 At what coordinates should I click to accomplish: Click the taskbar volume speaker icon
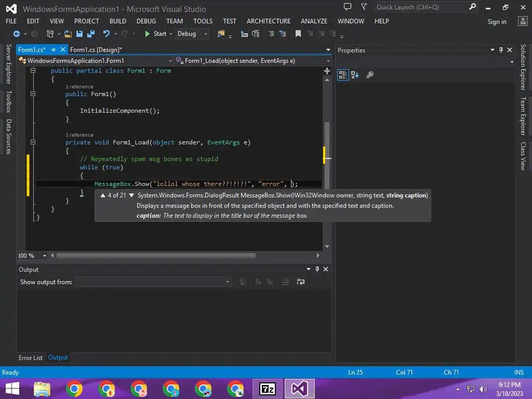click(483, 389)
